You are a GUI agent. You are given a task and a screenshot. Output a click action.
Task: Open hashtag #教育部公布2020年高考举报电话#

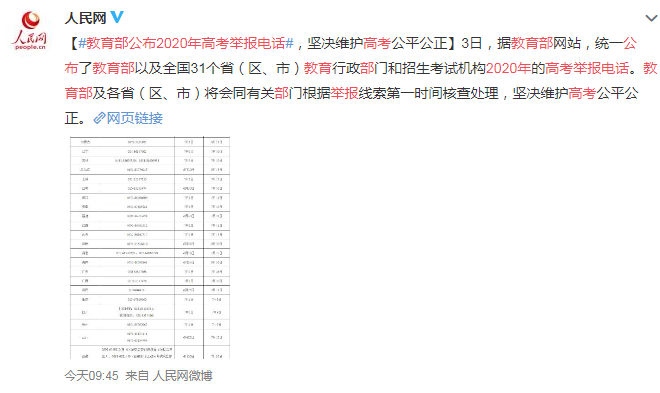click(x=186, y=43)
